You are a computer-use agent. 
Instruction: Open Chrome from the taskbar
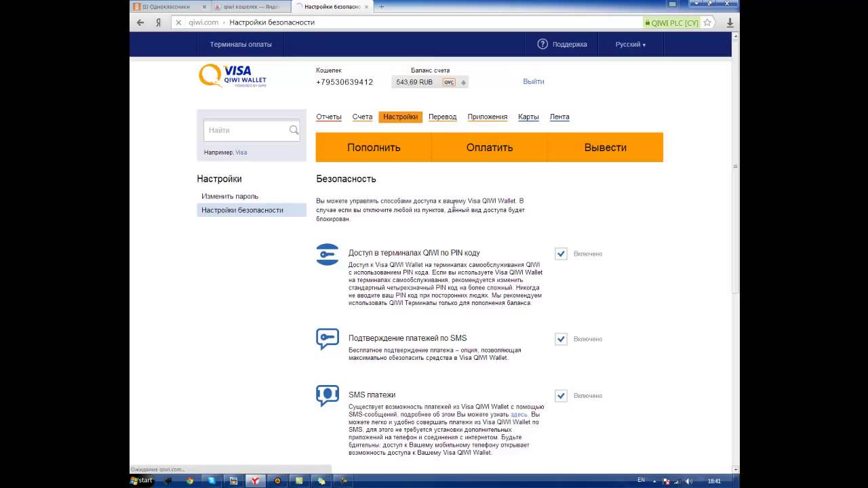[190, 481]
